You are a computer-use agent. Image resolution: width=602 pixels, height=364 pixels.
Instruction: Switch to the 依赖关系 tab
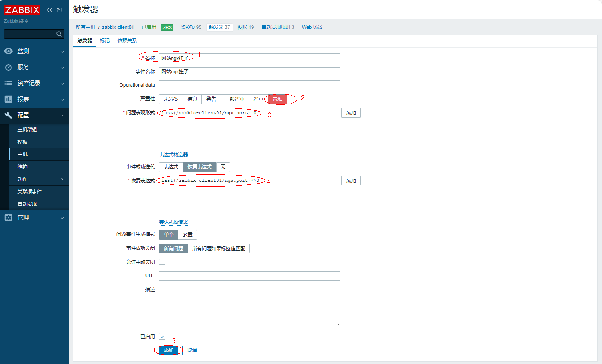click(x=127, y=40)
